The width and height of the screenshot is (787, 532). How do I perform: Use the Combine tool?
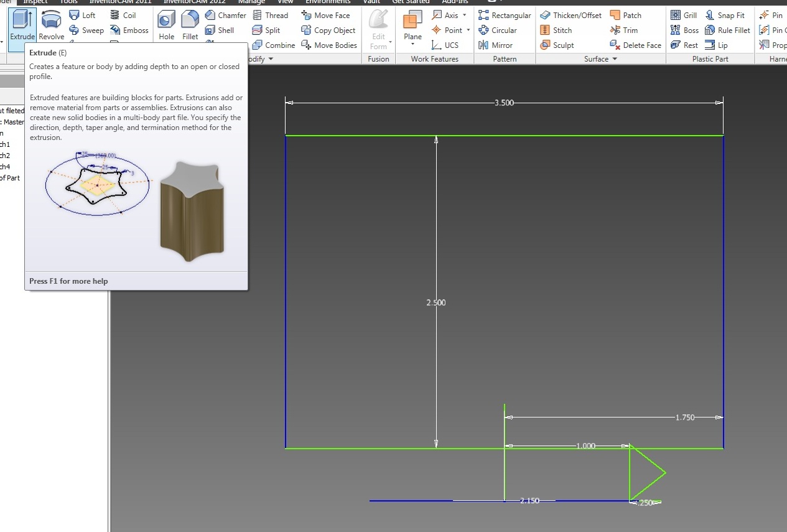click(274, 45)
